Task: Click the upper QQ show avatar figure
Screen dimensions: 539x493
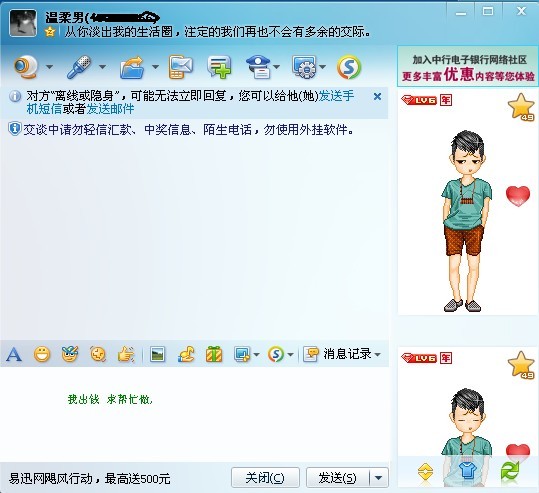Action: (x=467, y=221)
